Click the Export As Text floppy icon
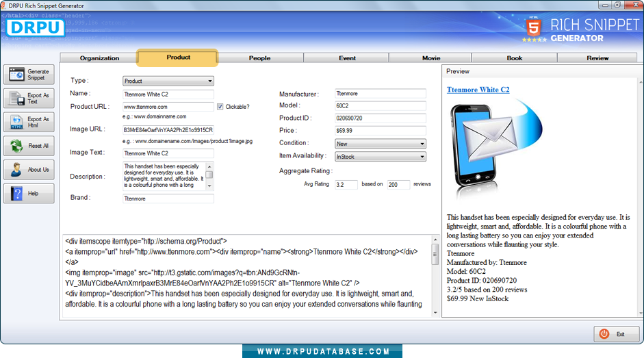This screenshot has height=358, width=644. [17, 99]
